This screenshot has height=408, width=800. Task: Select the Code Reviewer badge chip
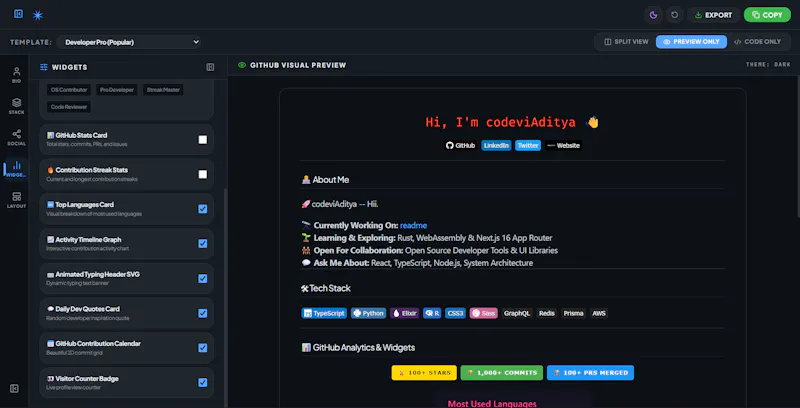[69, 107]
